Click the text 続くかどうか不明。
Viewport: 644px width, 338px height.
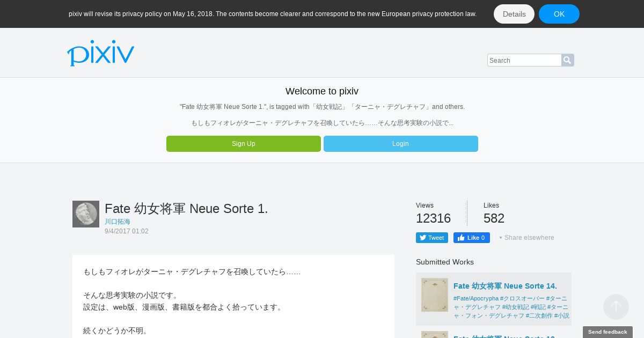pos(115,331)
